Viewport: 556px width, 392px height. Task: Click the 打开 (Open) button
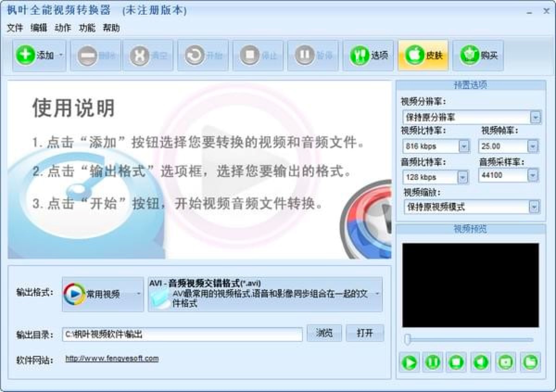365,334
